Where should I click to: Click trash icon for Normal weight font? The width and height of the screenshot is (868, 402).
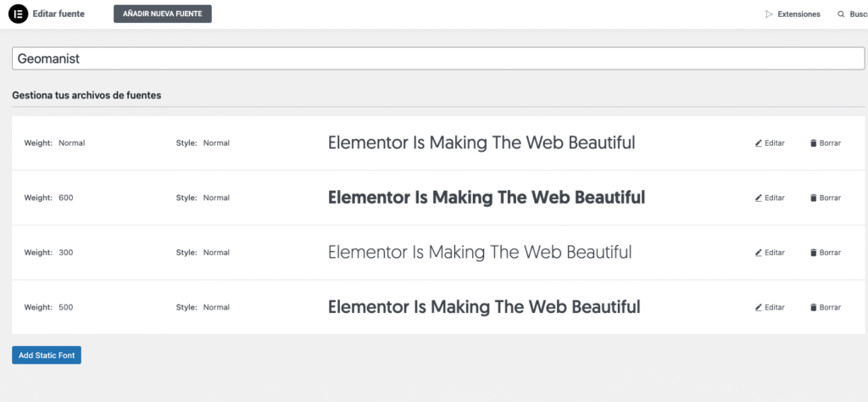point(813,142)
